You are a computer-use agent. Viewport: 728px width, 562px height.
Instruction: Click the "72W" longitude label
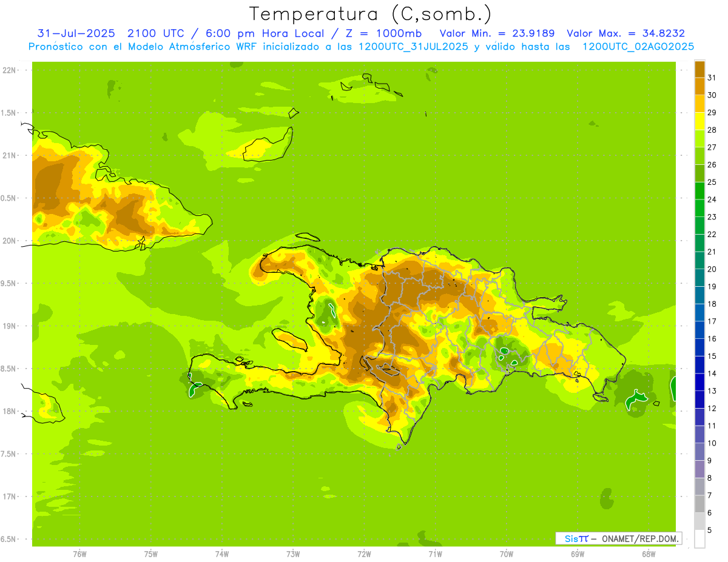[364, 554]
